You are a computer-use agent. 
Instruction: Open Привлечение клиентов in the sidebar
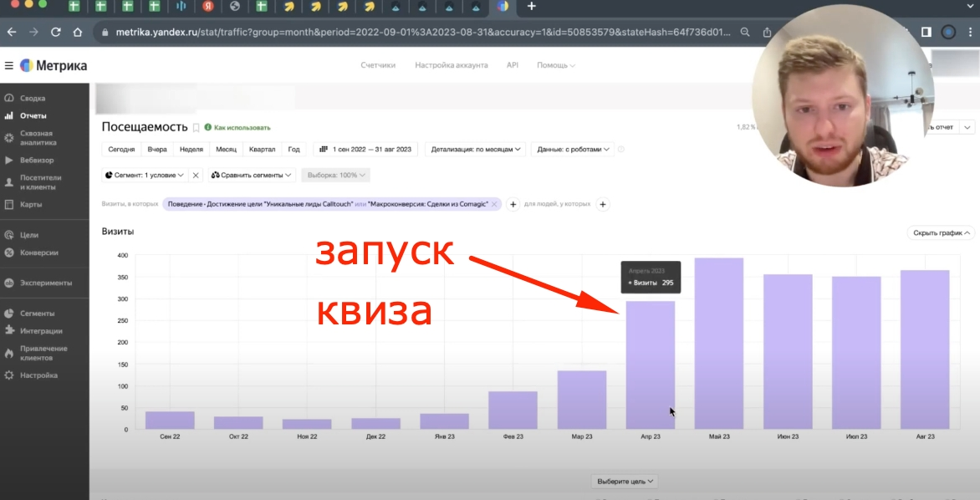[x=43, y=353]
